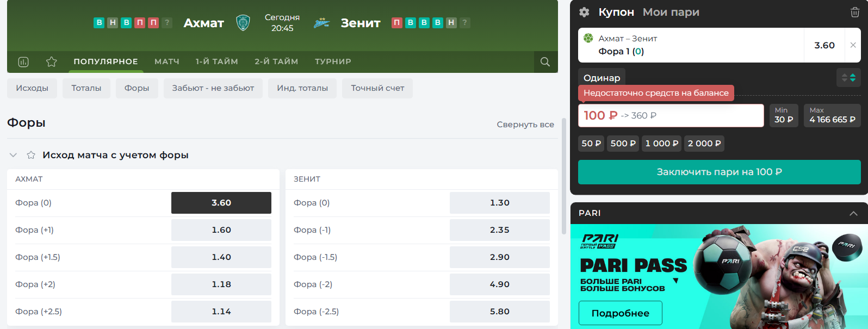Collapse Исход матча с учетом форы section
Image resolution: width=868 pixels, height=329 pixels.
pos(14,155)
